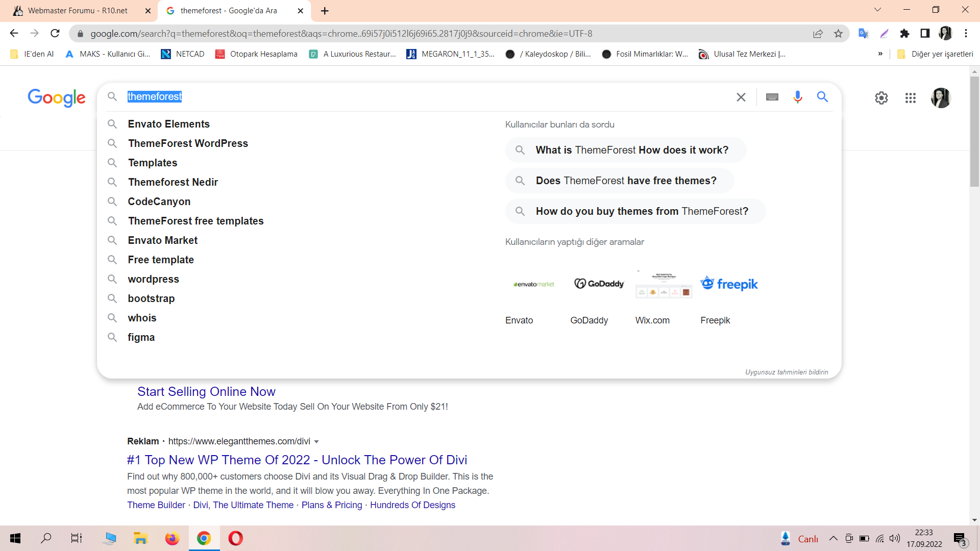Reload the current page
Viewport: 980px width, 551px height.
[55, 33]
